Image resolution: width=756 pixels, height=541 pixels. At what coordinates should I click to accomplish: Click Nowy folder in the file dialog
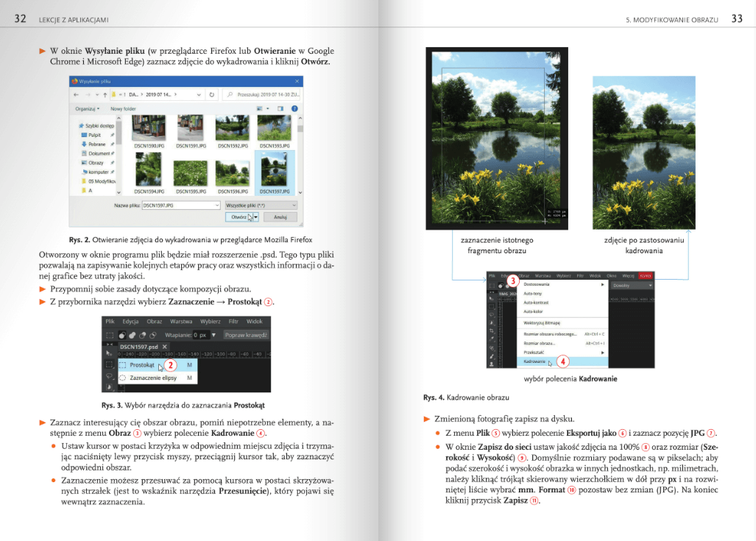point(123,109)
